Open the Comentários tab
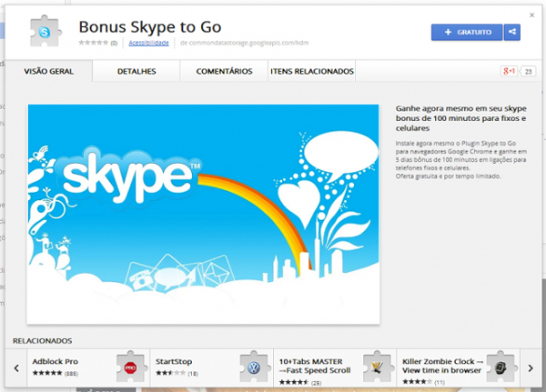 224,71
